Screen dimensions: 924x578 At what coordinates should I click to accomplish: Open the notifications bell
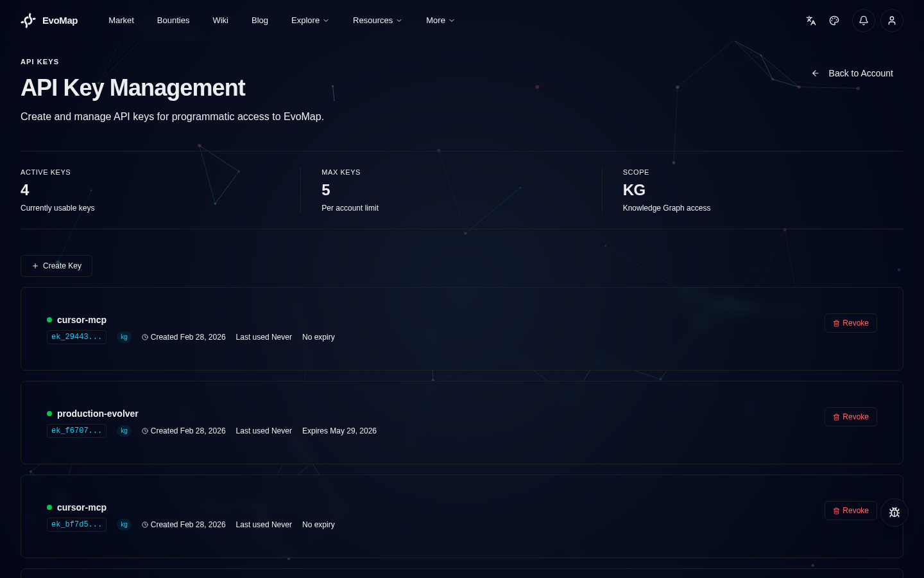[x=864, y=21]
